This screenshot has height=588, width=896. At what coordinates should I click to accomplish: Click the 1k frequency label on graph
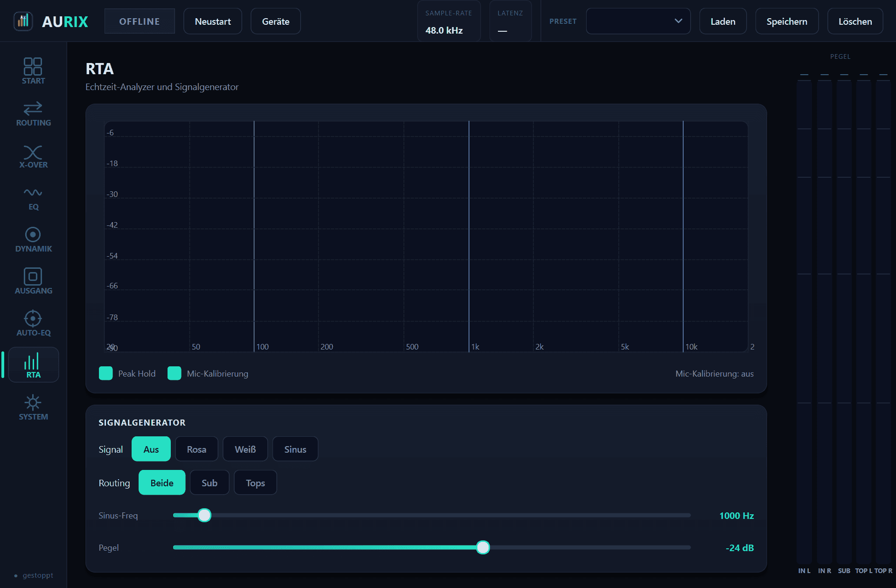pyautogui.click(x=475, y=347)
